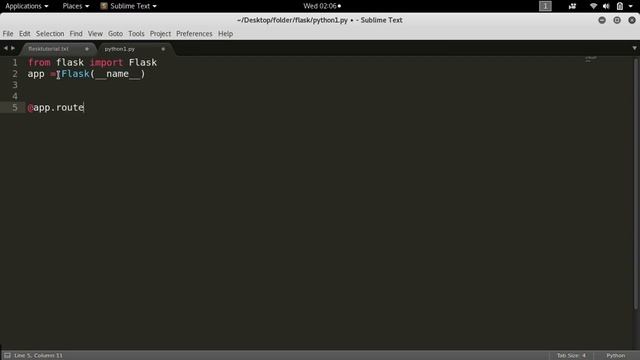Image resolution: width=640 pixels, height=360 pixels.
Task: Open the Wi-Fi network icon
Action: click(x=593, y=6)
